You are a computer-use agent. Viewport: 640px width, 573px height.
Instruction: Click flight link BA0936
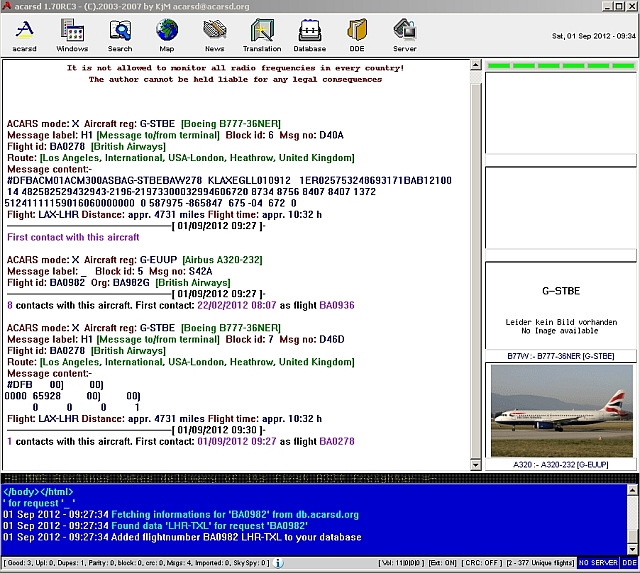click(x=337, y=305)
